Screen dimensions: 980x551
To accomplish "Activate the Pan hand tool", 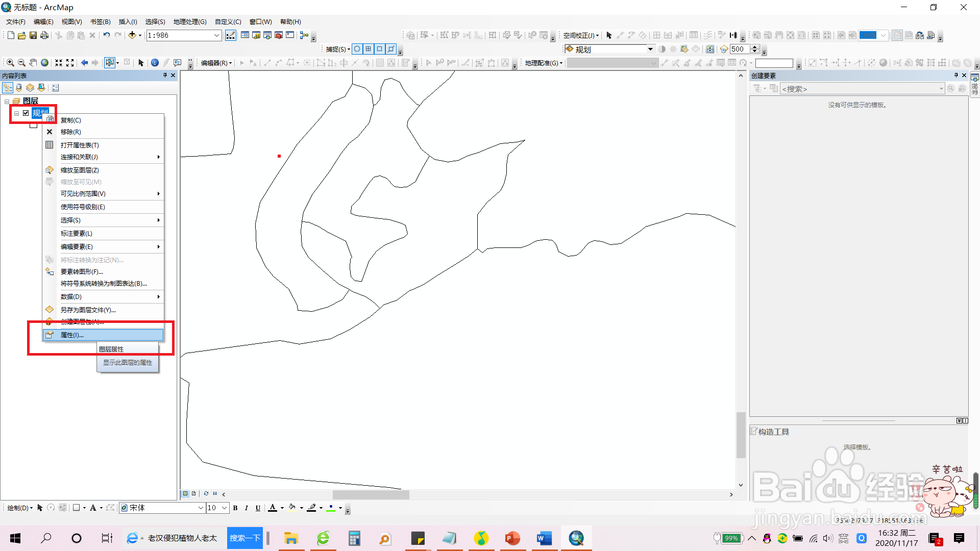I will (33, 62).
